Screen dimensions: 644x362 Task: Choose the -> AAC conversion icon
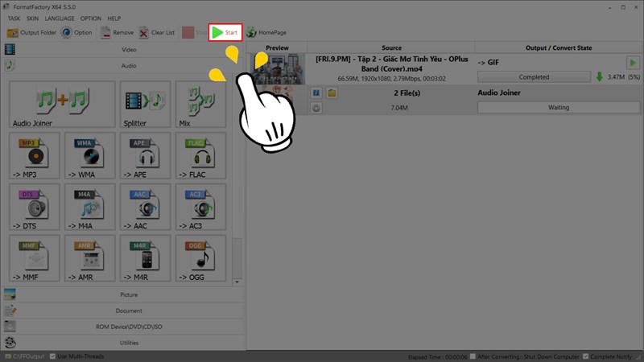coord(145,207)
